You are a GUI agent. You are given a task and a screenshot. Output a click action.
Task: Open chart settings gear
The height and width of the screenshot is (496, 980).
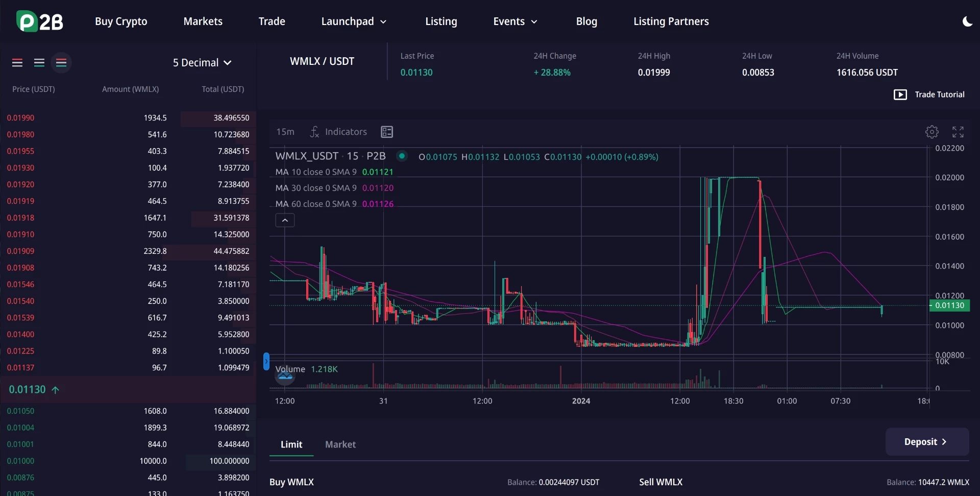(x=932, y=132)
